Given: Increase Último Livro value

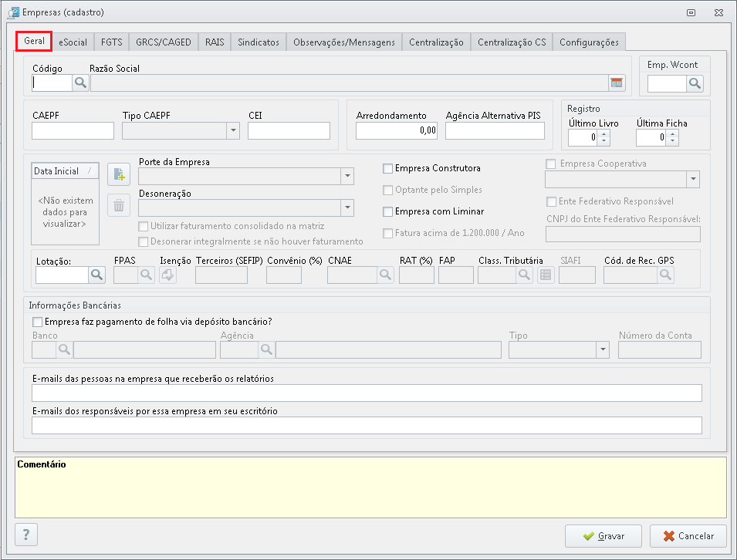Looking at the screenshot, I should tap(604, 133).
